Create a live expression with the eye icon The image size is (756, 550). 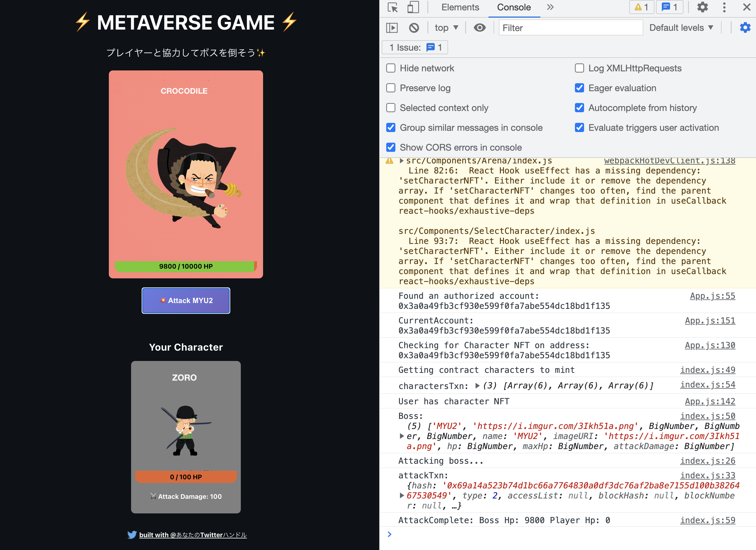480,28
